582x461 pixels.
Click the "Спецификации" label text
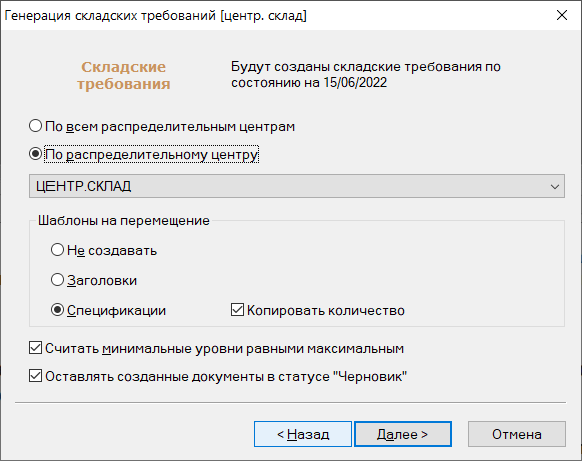116,310
